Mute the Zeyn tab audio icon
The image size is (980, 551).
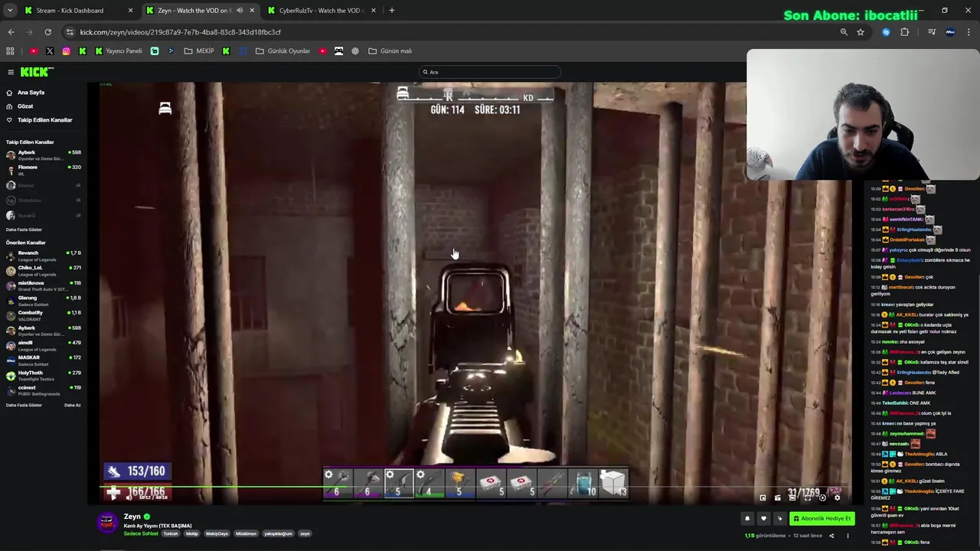240,11
